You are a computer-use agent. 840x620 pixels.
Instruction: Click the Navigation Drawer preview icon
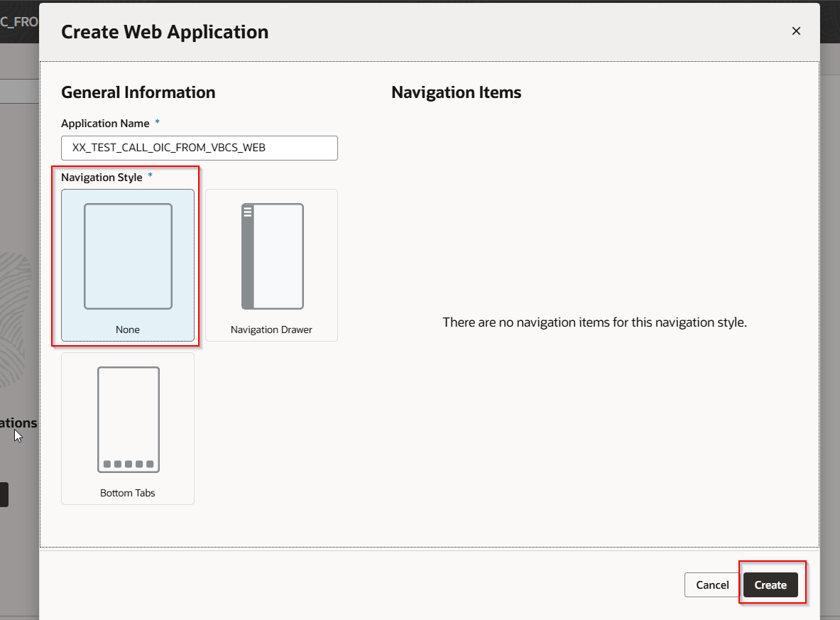click(271, 256)
